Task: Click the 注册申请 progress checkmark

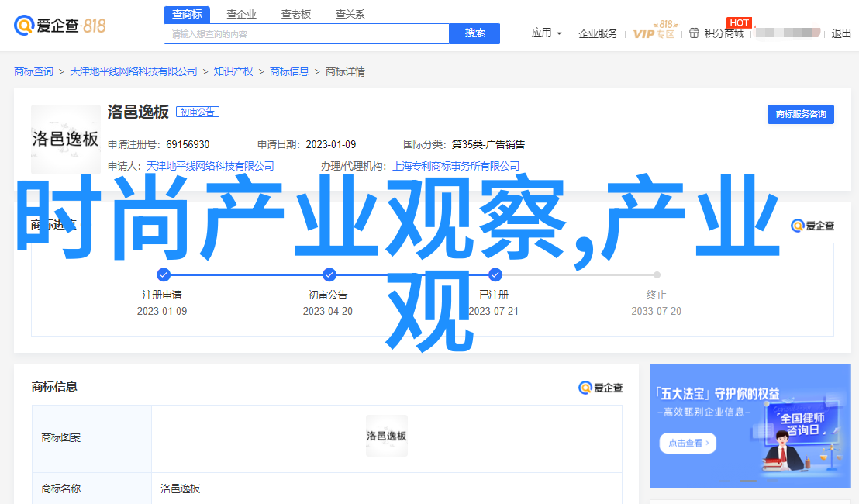Action: pos(164,274)
